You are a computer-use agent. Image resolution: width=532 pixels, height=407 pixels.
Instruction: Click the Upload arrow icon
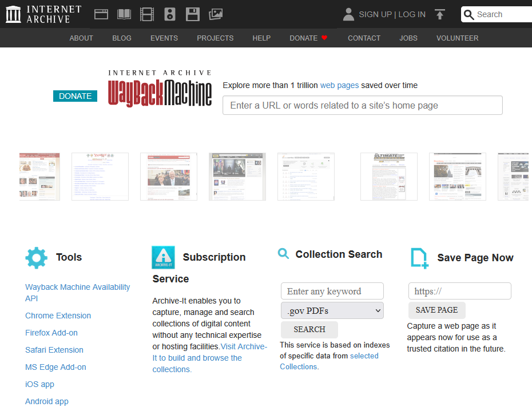click(440, 14)
